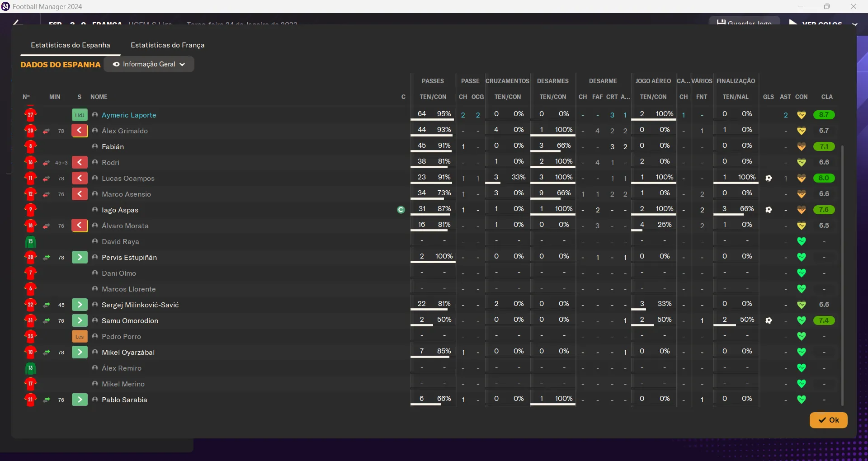The width and height of the screenshot is (868, 461).
Task: Sort by the NOME column header
Action: click(x=99, y=97)
